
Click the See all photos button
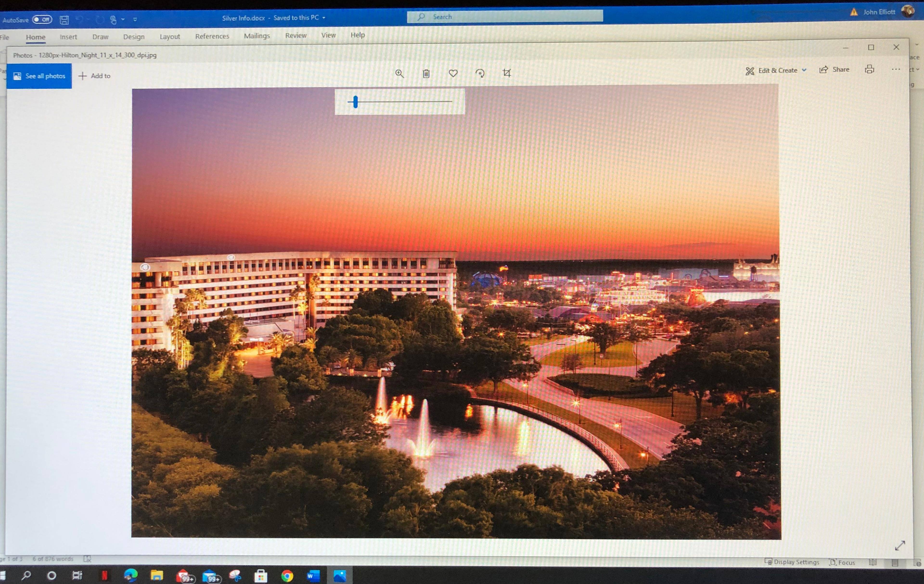[39, 76]
